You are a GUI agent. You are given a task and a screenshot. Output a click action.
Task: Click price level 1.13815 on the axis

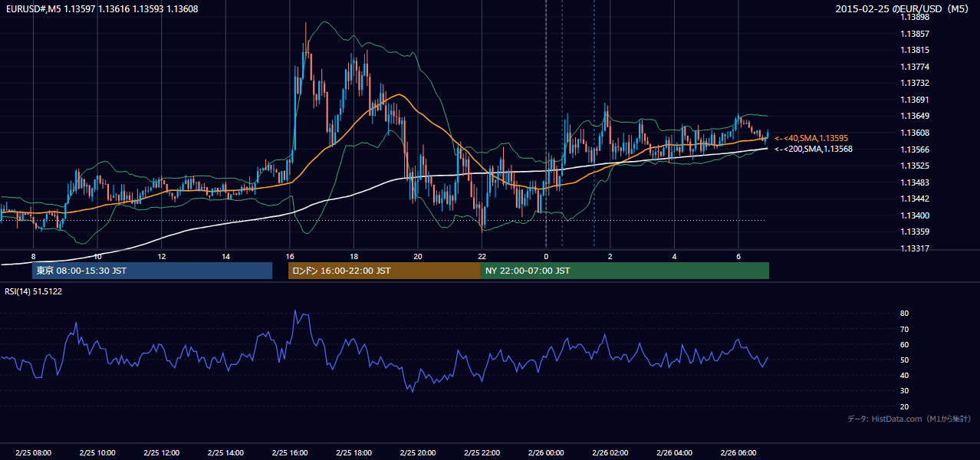pos(915,50)
